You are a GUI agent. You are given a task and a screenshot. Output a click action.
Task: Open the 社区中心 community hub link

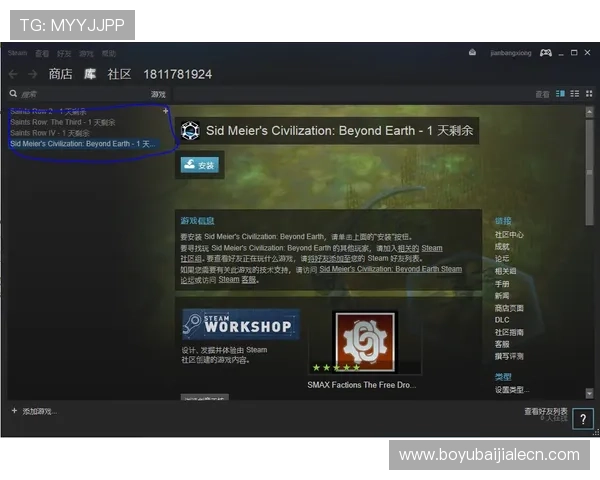click(509, 235)
